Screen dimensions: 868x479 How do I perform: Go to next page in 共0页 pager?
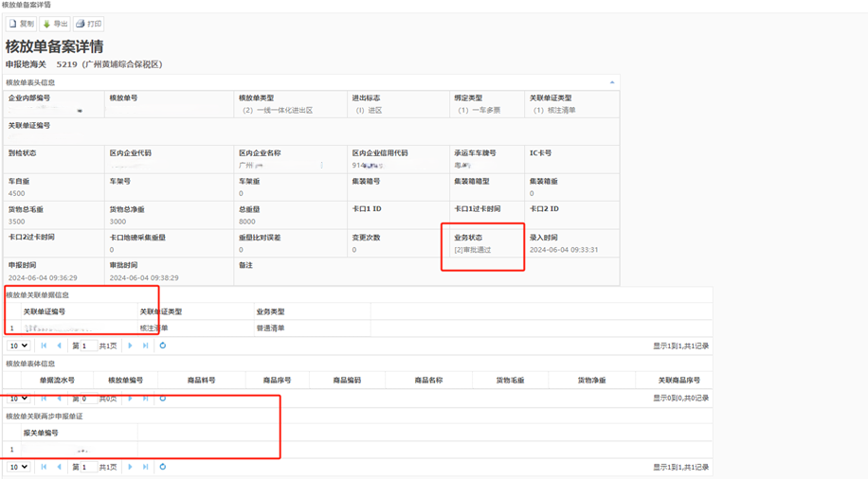130,399
